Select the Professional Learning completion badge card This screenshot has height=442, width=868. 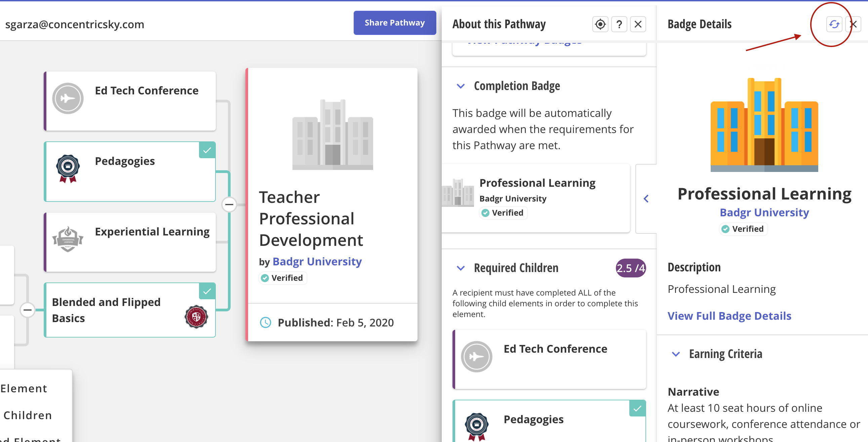pyautogui.click(x=536, y=198)
